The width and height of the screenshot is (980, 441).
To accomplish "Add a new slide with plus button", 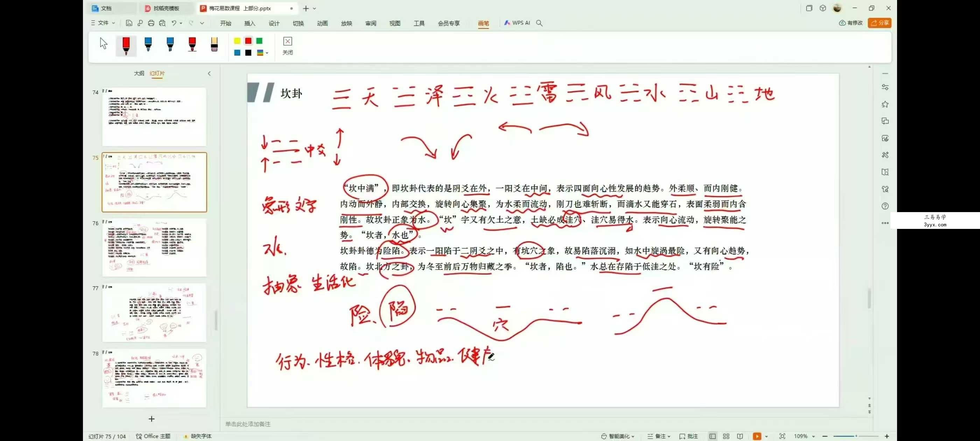I will click(152, 419).
